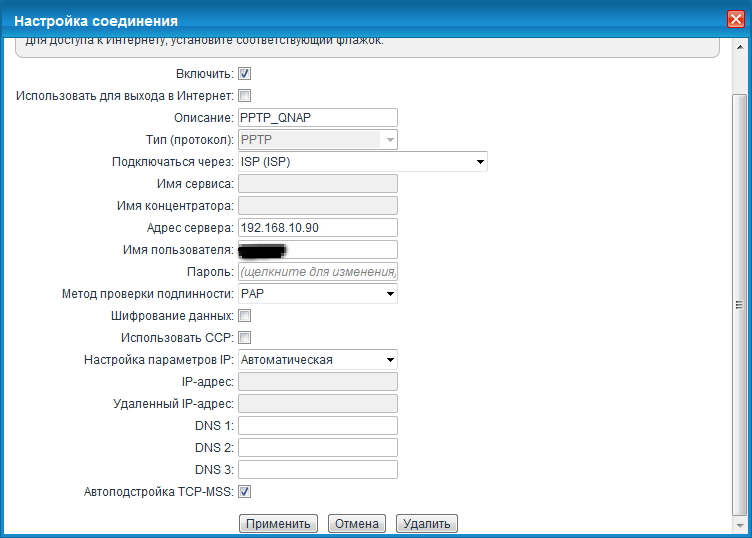Click into the DNS 3 field

click(317, 470)
